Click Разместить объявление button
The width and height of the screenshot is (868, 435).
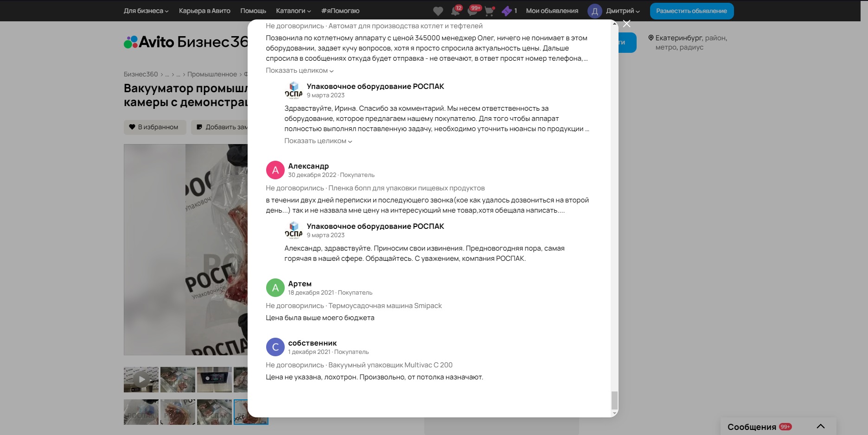coord(691,11)
